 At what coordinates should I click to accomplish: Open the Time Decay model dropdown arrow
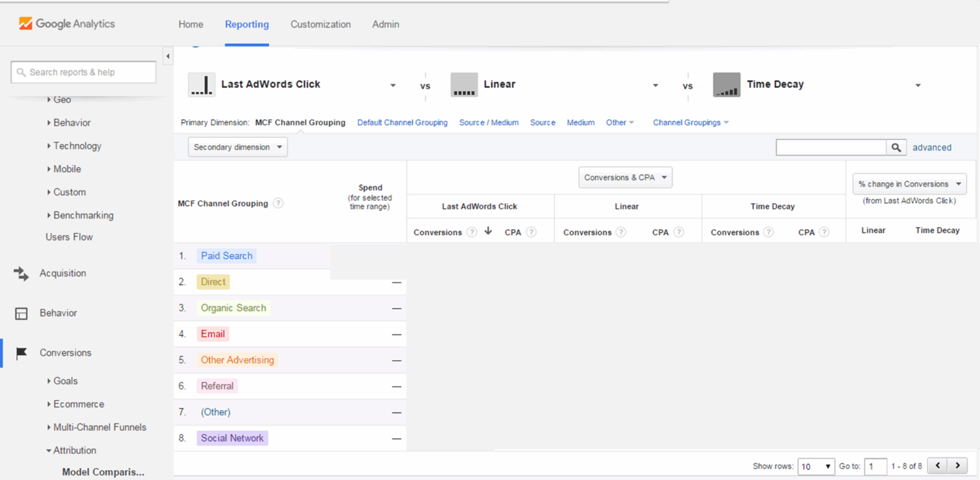(x=918, y=86)
